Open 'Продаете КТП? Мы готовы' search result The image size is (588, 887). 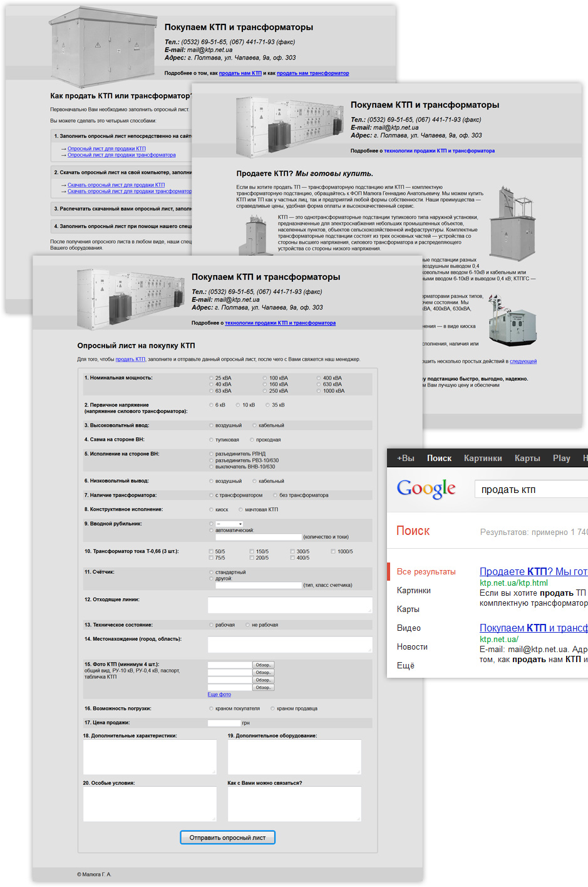pyautogui.click(x=533, y=571)
